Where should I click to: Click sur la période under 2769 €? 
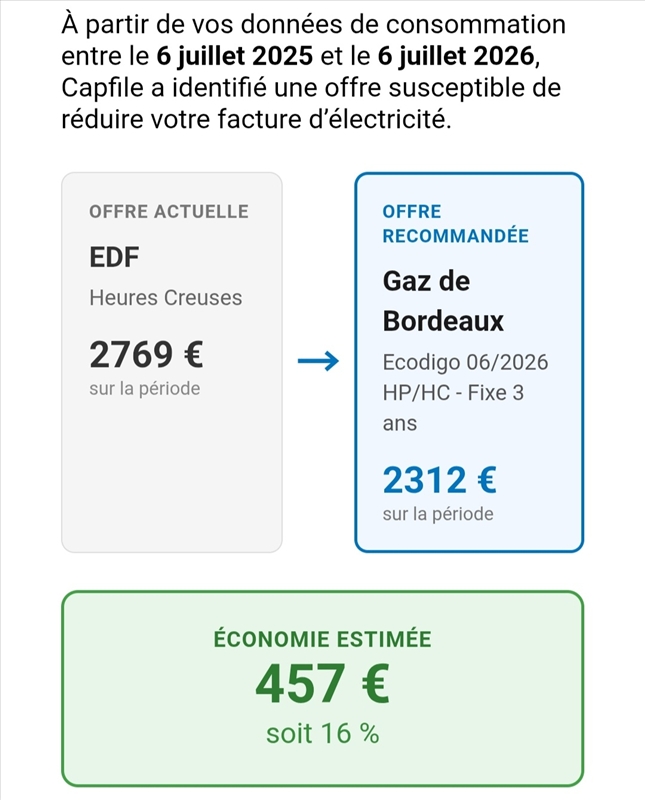pyautogui.click(x=145, y=389)
